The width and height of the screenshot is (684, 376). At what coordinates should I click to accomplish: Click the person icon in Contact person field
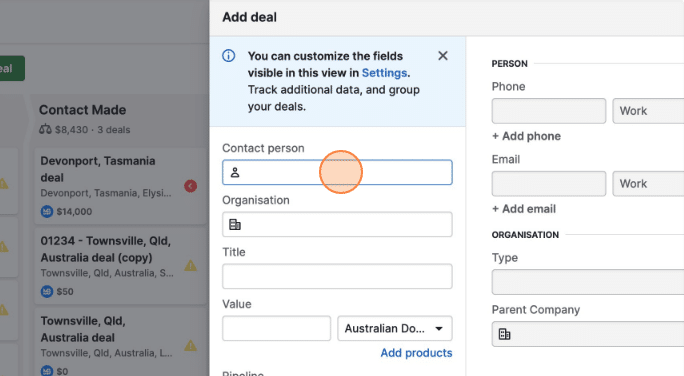coord(235,172)
